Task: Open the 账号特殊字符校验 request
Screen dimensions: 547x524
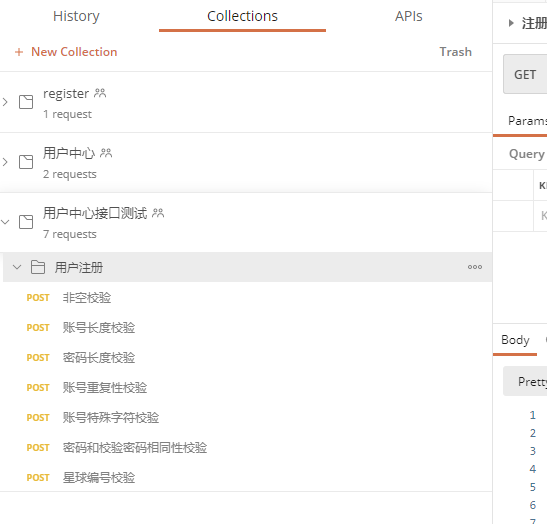Action: (x=111, y=418)
